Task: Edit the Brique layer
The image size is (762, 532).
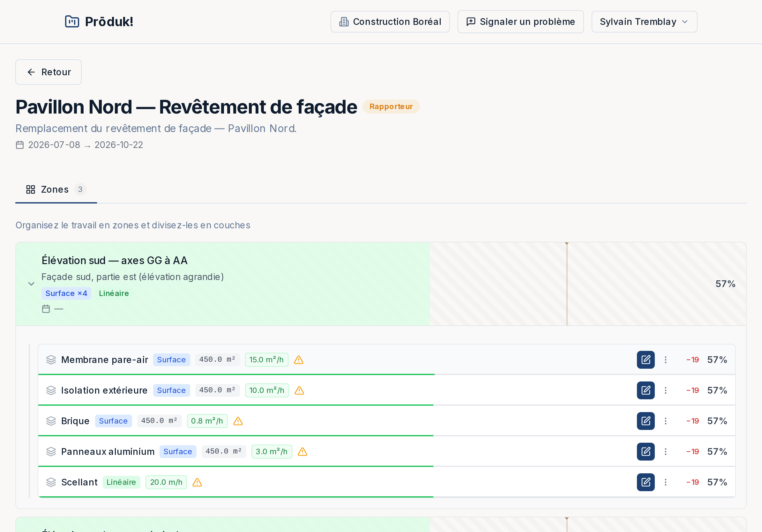Action: (646, 421)
